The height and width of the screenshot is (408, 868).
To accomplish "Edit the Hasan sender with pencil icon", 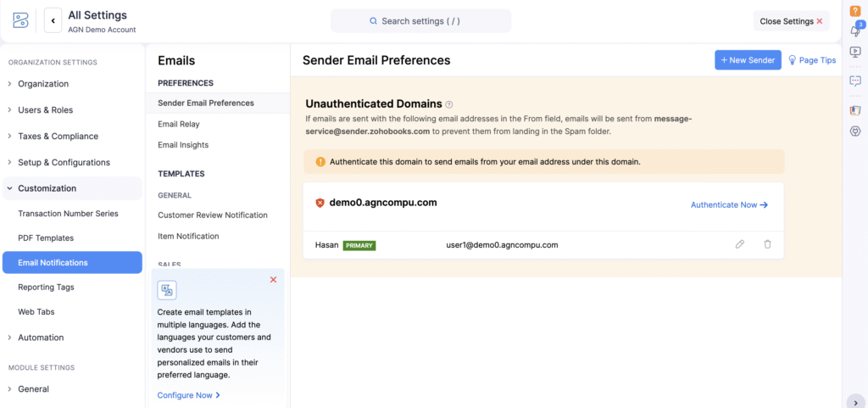I will click(739, 244).
